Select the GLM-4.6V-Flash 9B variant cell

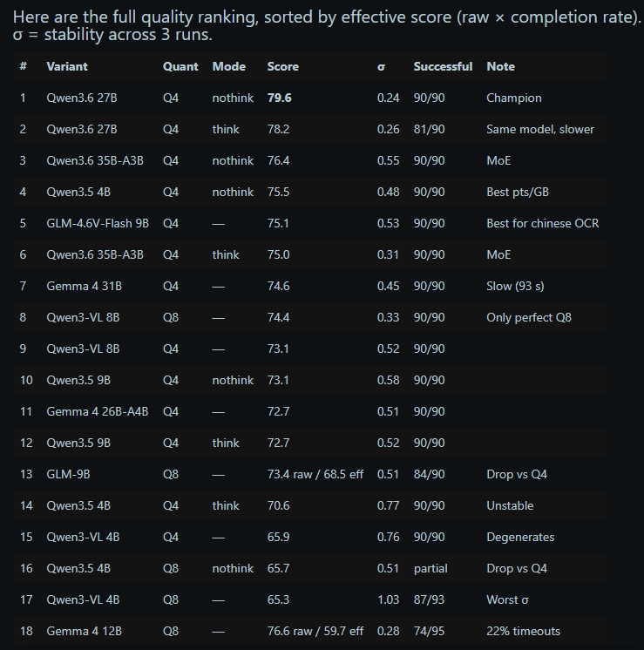point(98,223)
